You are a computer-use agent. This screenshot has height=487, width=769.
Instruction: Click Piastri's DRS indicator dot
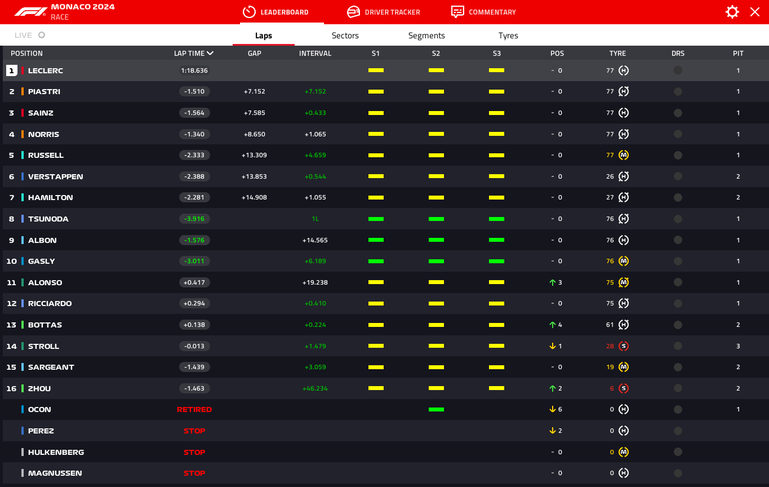[x=678, y=92]
